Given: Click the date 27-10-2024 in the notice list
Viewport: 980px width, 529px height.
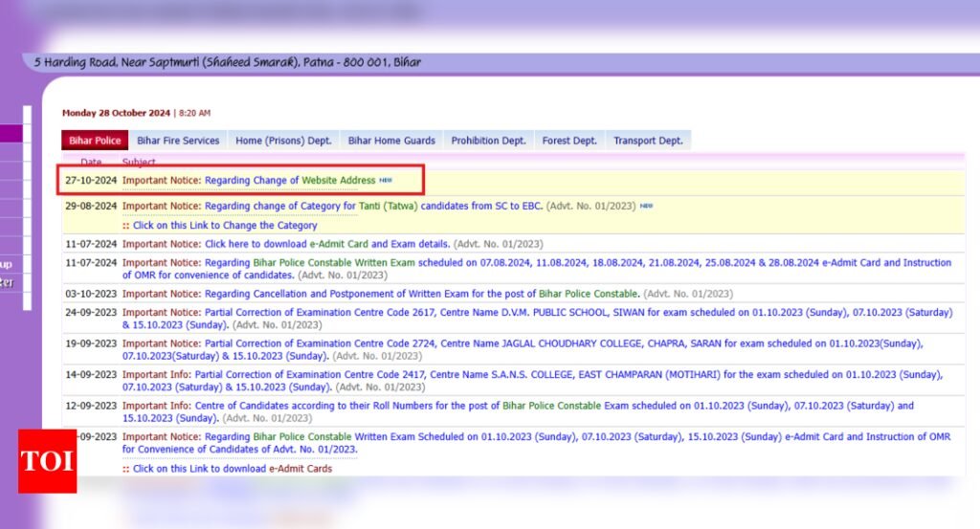Looking at the screenshot, I should [x=91, y=181].
